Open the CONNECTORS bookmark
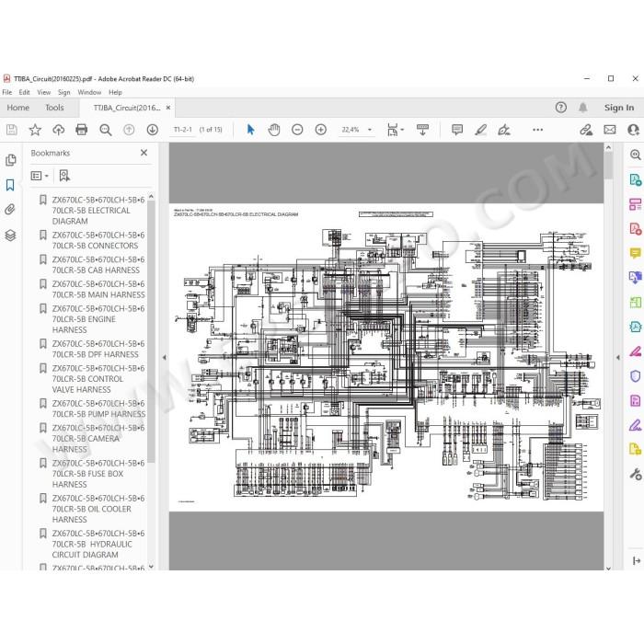 (98, 240)
